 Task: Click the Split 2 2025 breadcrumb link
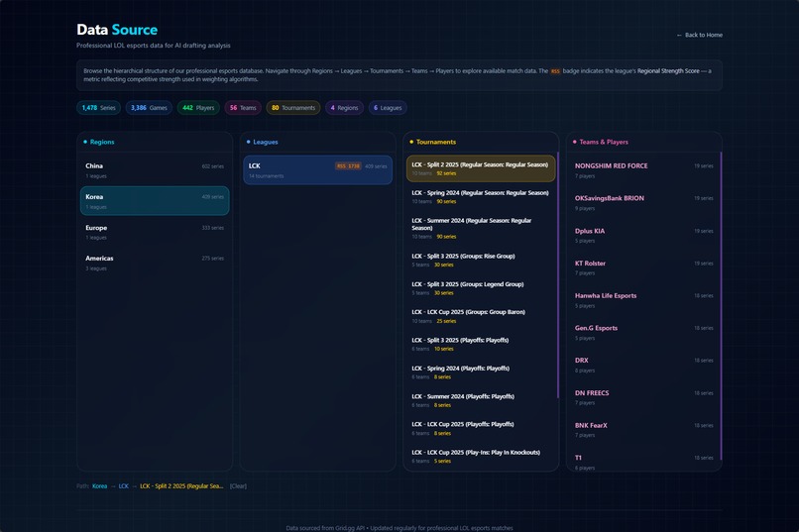tap(181, 486)
